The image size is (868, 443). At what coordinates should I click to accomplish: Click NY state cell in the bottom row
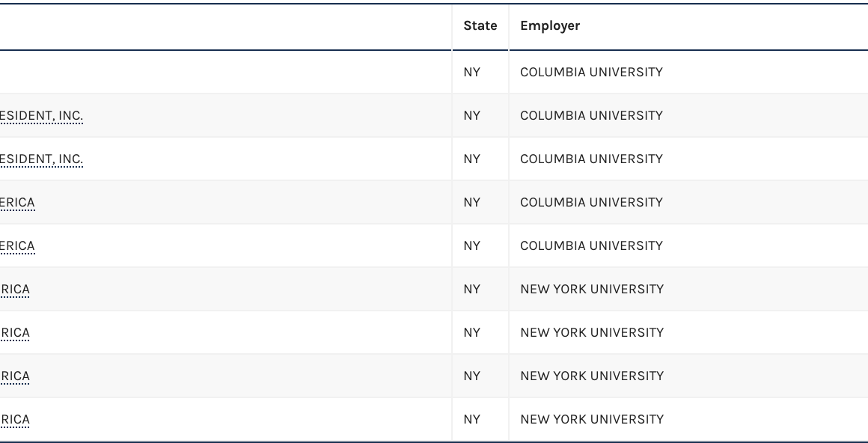click(x=471, y=419)
